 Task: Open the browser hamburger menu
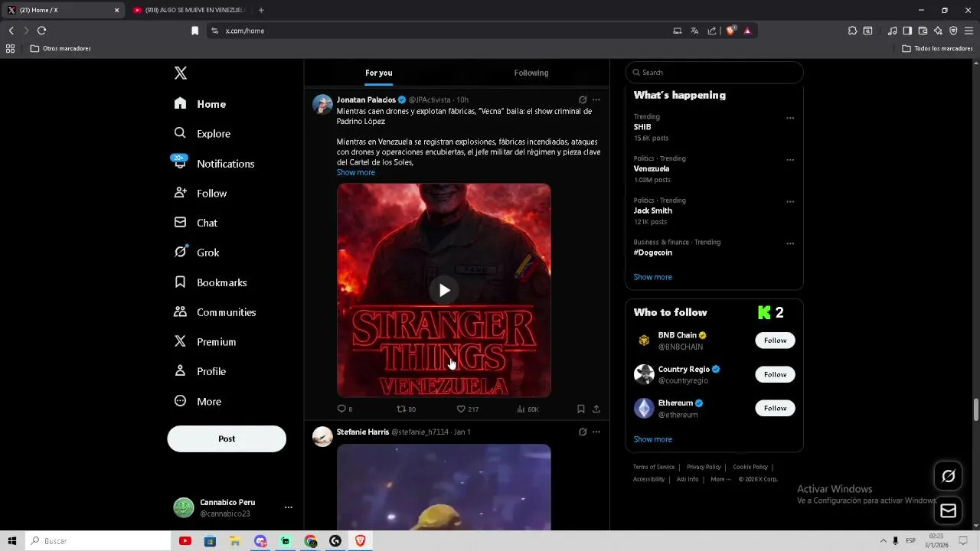point(969,31)
